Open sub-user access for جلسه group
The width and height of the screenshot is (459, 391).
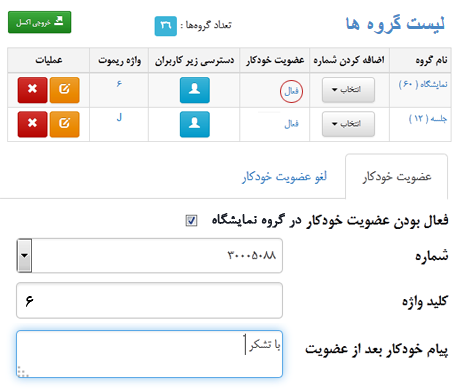click(x=195, y=124)
